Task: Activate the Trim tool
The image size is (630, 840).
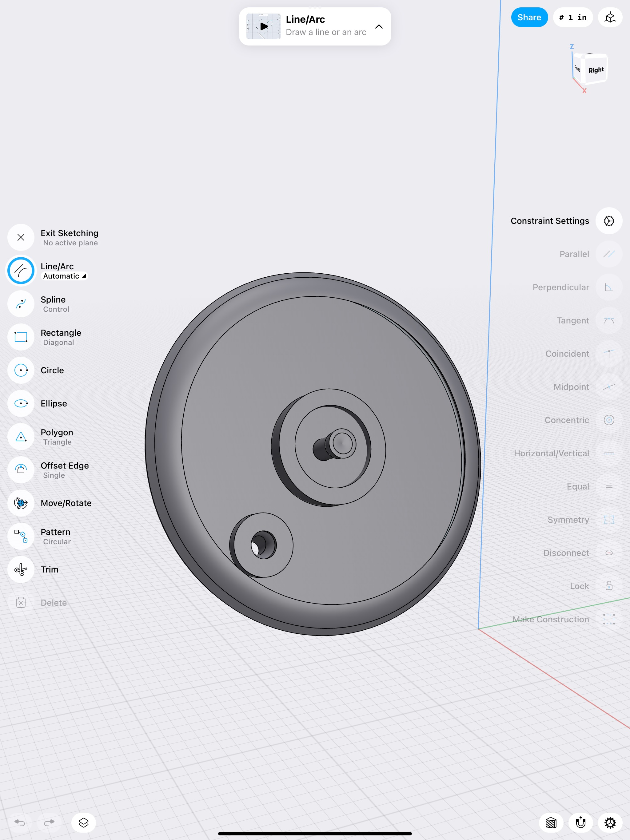Action: click(21, 570)
